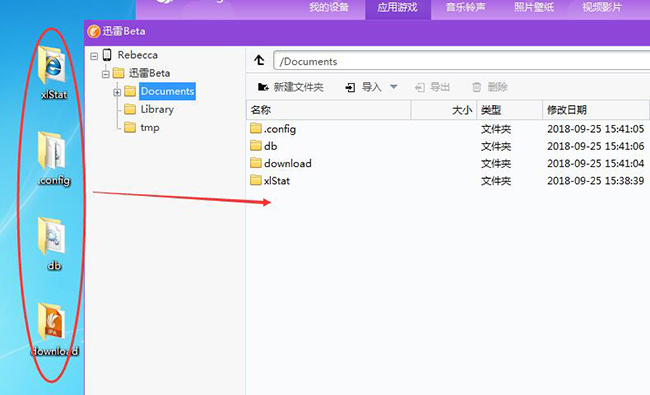650x395 pixels.
Task: Select the download folder icon on desktop
Action: [52, 321]
